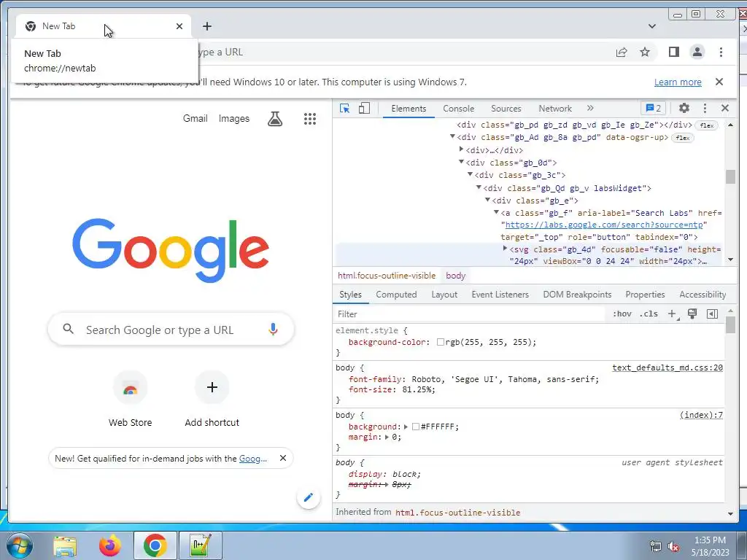Close the DevTools panel
Viewport: 747px width, 560px height.
[x=725, y=108]
